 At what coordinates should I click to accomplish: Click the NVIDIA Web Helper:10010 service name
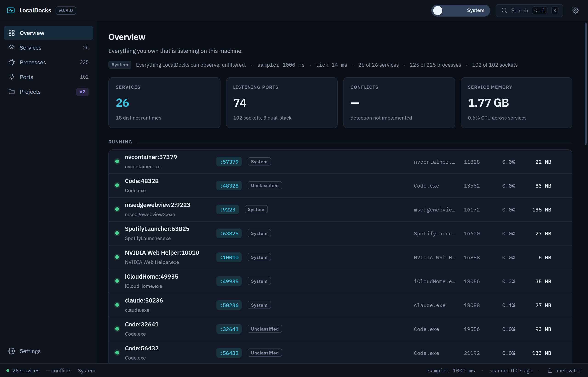[x=162, y=252]
